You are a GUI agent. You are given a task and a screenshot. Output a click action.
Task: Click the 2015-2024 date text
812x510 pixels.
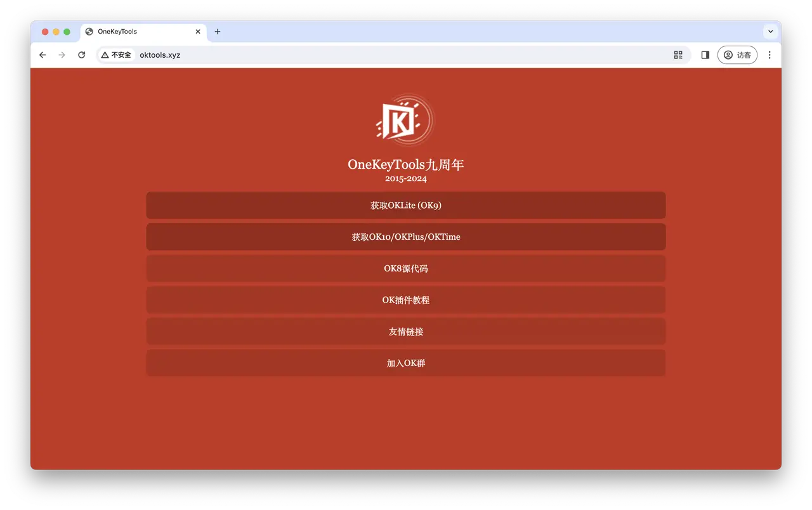tap(406, 179)
